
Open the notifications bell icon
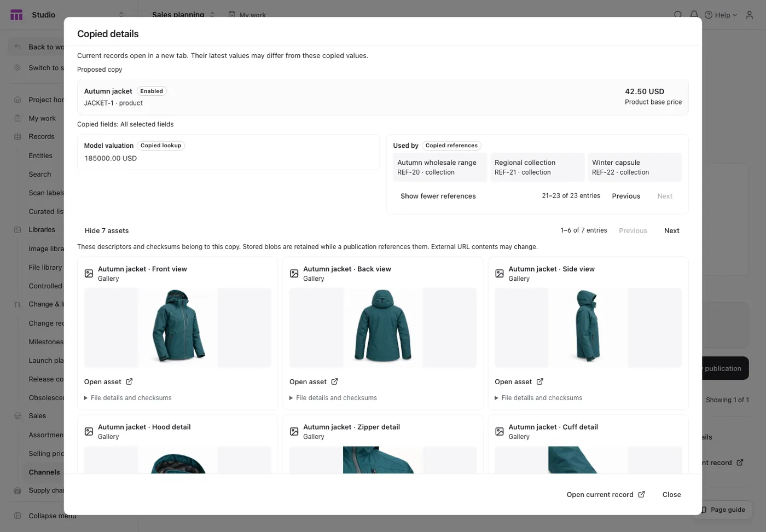click(x=694, y=15)
